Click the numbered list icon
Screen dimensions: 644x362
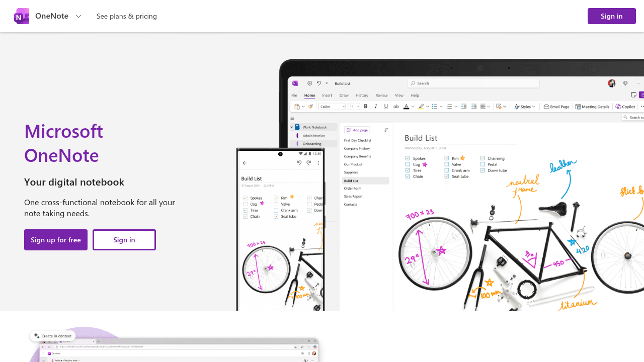(x=449, y=107)
